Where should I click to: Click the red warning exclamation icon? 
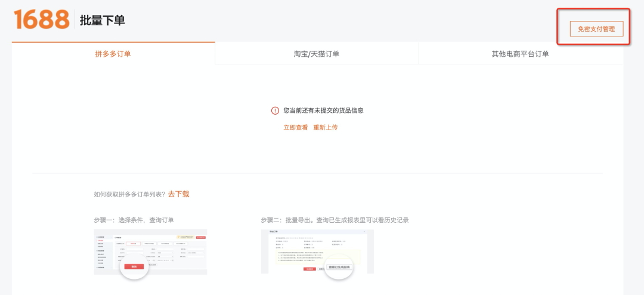275,110
